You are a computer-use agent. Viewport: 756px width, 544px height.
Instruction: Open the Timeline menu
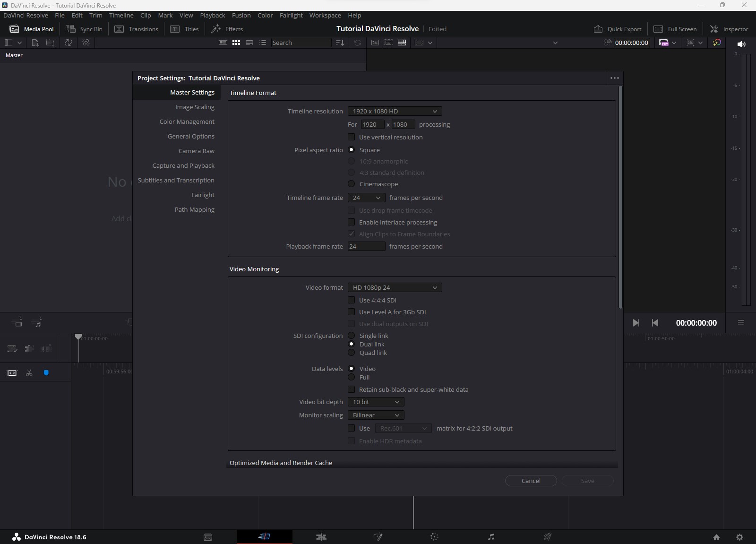pos(121,15)
